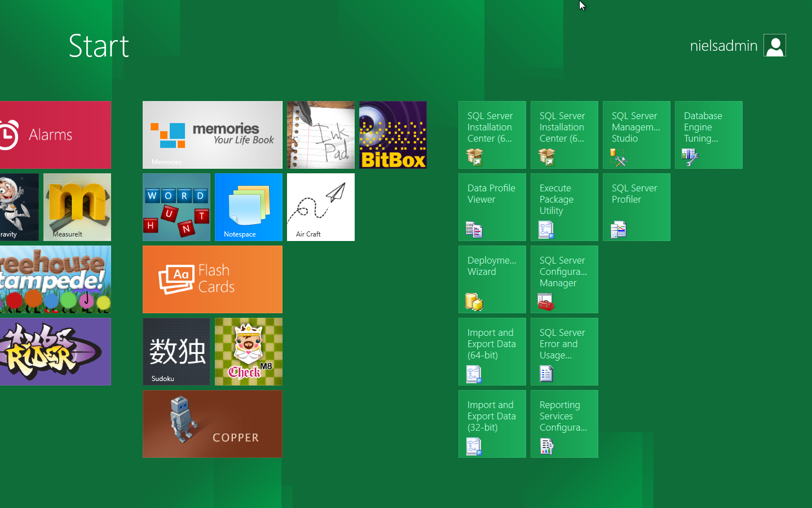Launch the Copper robot game tile
This screenshot has width=812, height=508.
pyautogui.click(x=213, y=424)
